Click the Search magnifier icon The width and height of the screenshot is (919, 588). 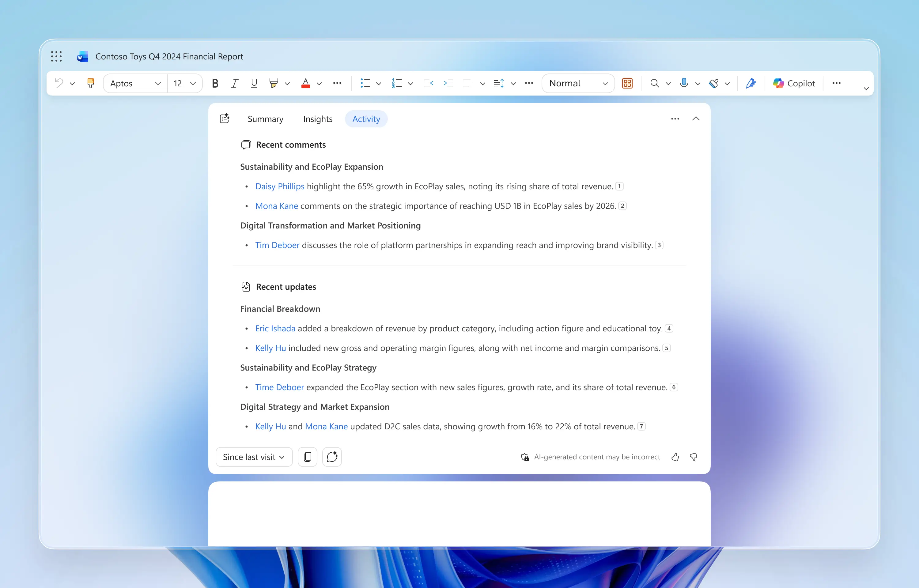pyautogui.click(x=654, y=83)
